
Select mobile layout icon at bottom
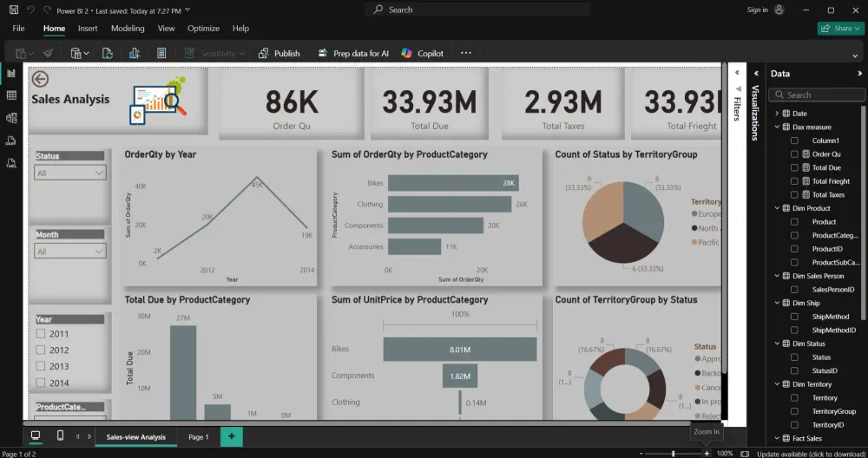(x=61, y=435)
